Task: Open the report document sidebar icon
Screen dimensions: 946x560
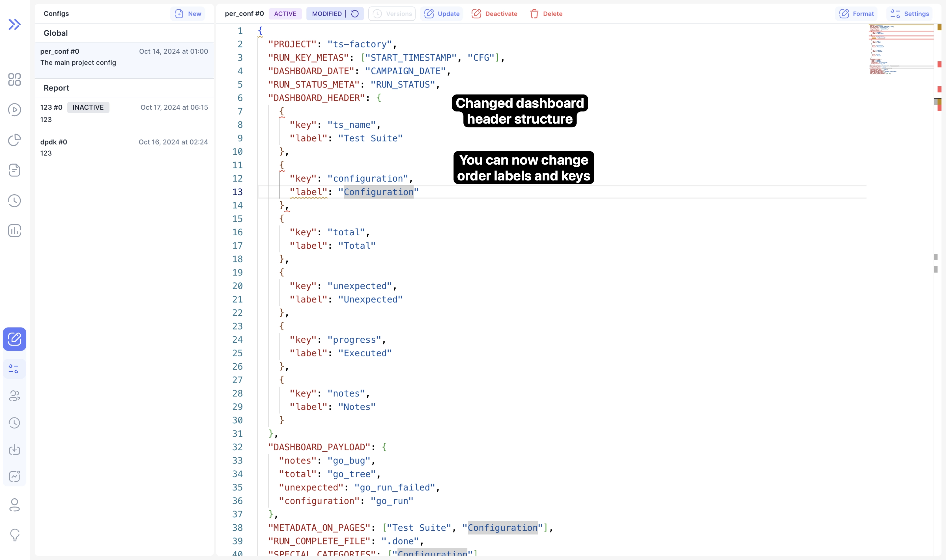Action: point(15,170)
